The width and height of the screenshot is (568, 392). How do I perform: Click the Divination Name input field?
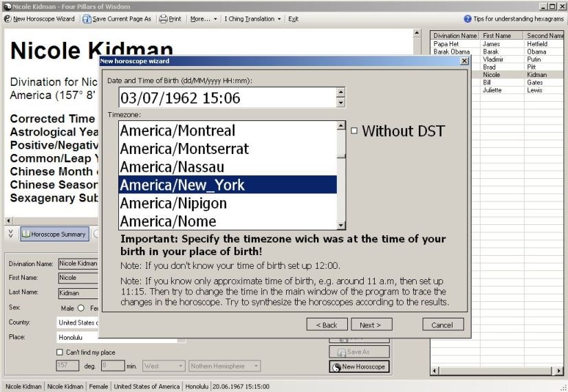point(78,264)
